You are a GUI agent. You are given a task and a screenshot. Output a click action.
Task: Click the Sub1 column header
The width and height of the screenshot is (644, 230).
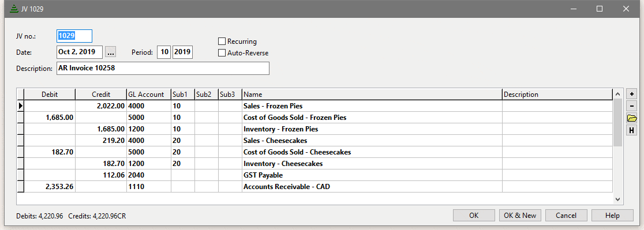[182, 95]
